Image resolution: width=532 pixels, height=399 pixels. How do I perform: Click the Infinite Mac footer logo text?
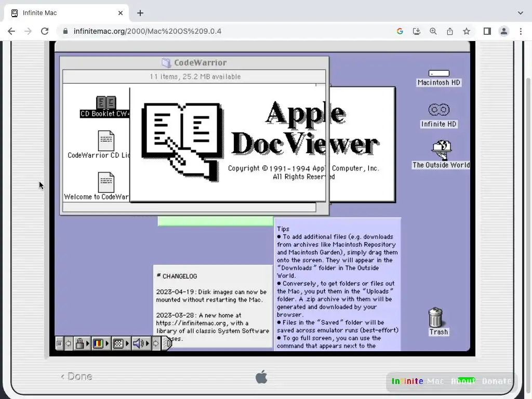pyautogui.click(x=418, y=381)
